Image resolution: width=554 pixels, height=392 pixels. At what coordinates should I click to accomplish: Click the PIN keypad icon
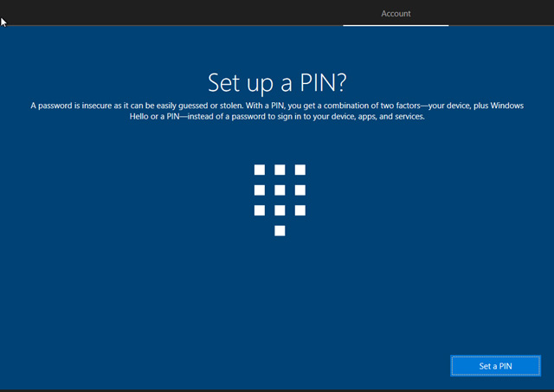click(280, 200)
